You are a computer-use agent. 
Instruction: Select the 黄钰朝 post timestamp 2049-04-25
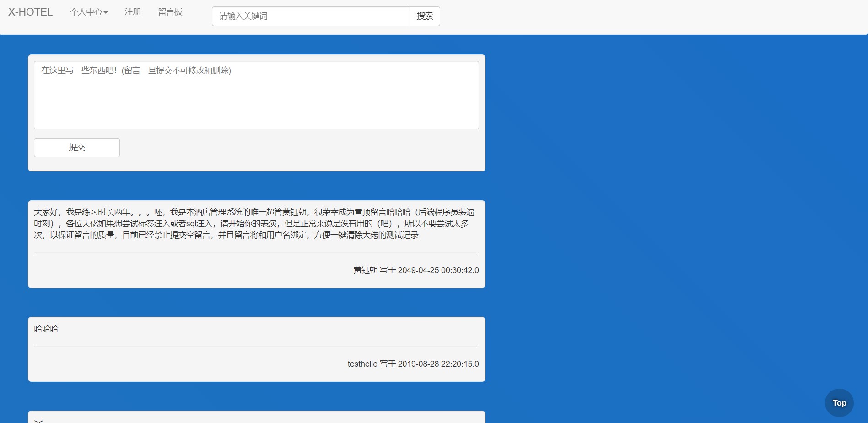click(438, 270)
